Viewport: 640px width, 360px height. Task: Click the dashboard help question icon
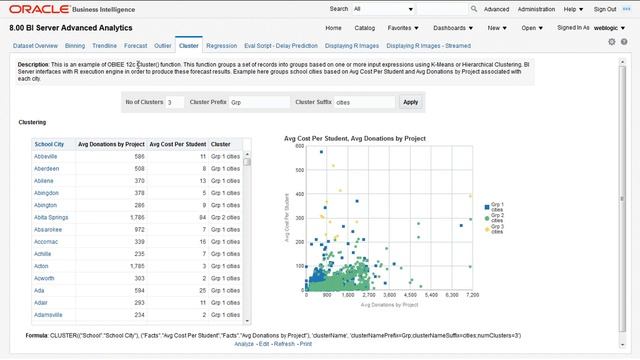624,42
